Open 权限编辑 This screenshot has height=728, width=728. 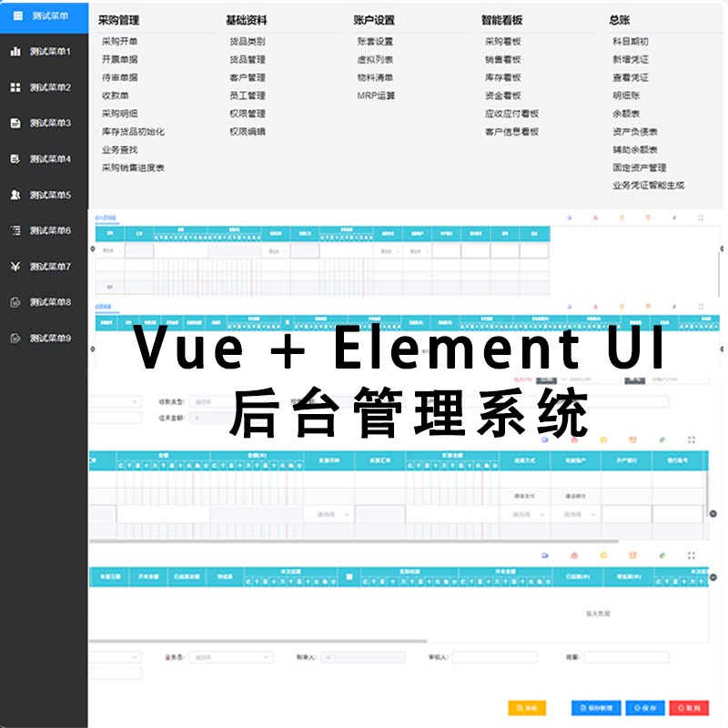click(x=248, y=132)
